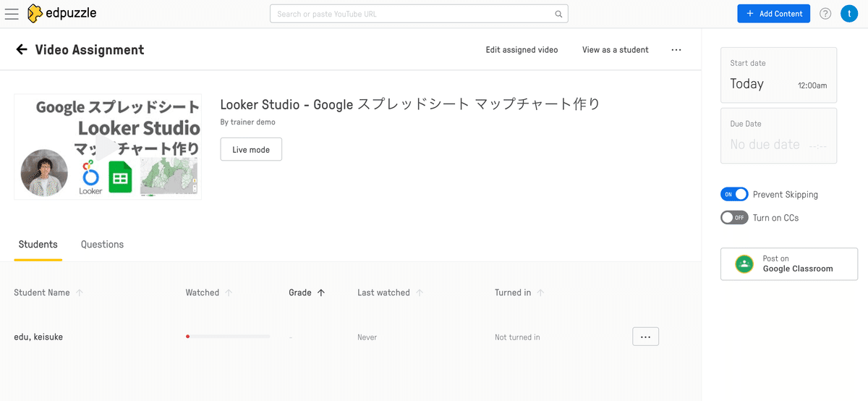
Task: Click the Edpuzzle logo
Action: coord(61,14)
